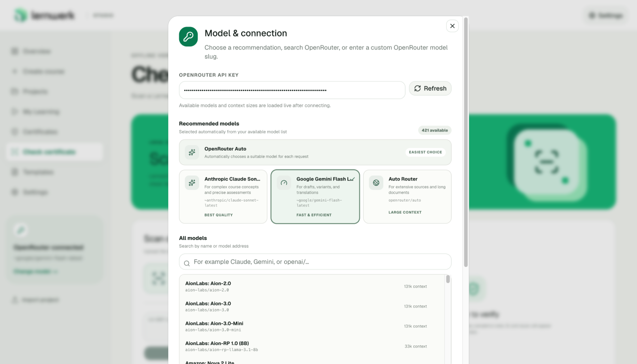This screenshot has height=364, width=637.
Task: Click the sparkle icon on Claude Sonnet card
Action: coord(192,182)
